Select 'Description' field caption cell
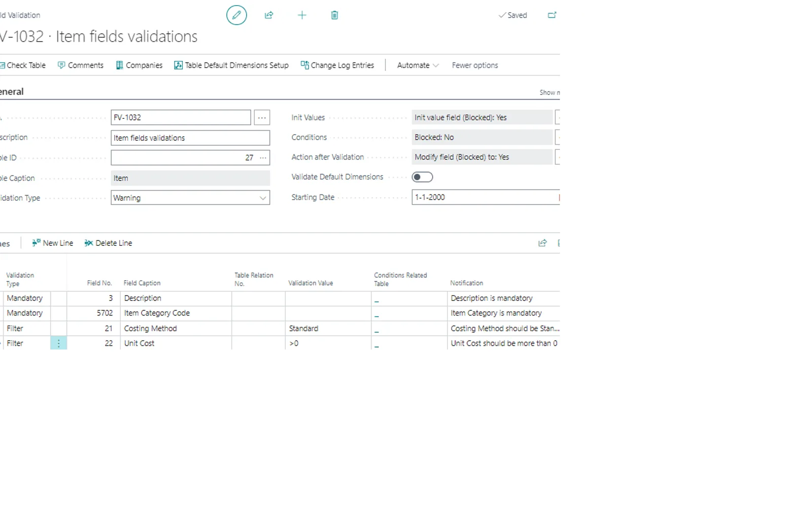 tap(176, 298)
